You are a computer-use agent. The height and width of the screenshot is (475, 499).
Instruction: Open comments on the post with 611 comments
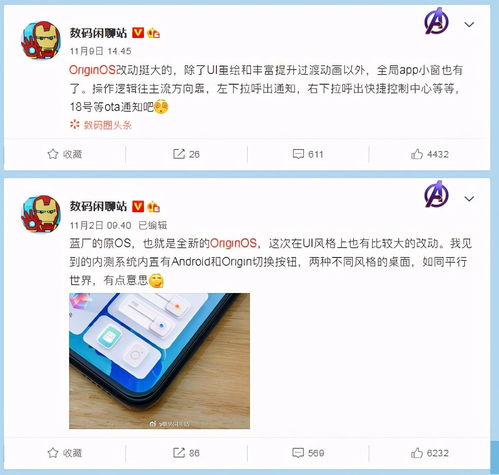pyautogui.click(x=308, y=154)
